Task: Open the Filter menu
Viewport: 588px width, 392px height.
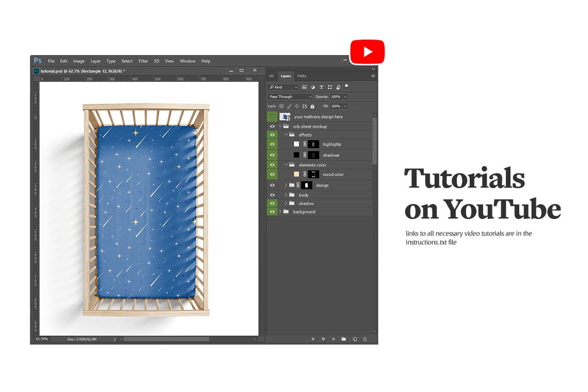Action: pyautogui.click(x=143, y=61)
